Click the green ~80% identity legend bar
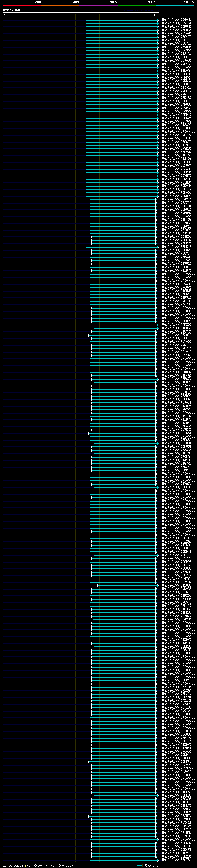 [x=137, y=6]
